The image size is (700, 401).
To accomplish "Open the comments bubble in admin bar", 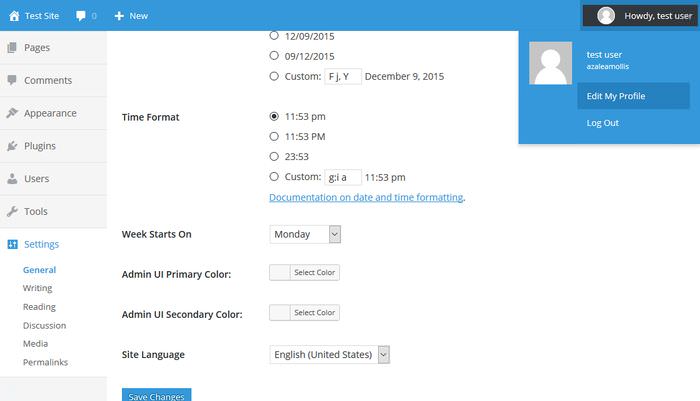I will 81,16.
